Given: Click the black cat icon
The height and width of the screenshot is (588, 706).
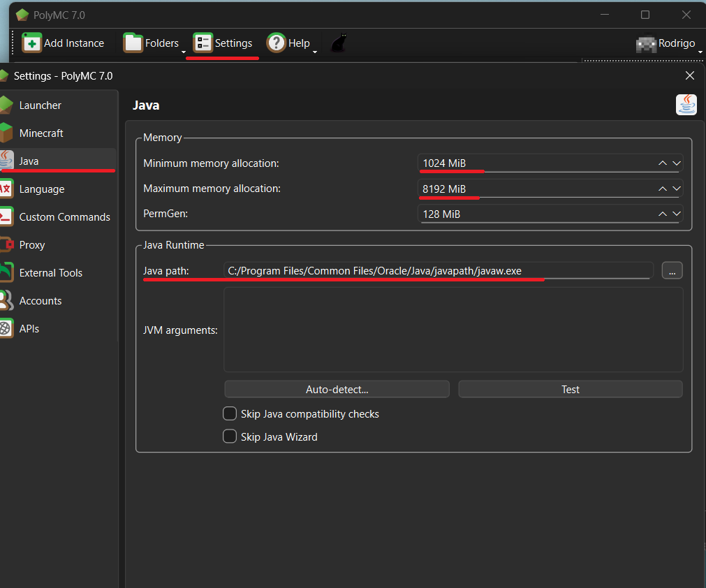Looking at the screenshot, I should point(339,43).
